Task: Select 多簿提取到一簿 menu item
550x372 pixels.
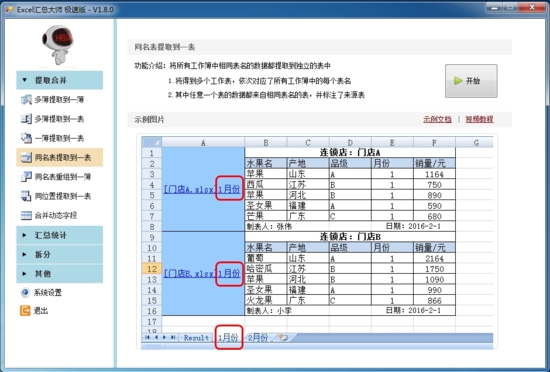Action: pos(59,100)
